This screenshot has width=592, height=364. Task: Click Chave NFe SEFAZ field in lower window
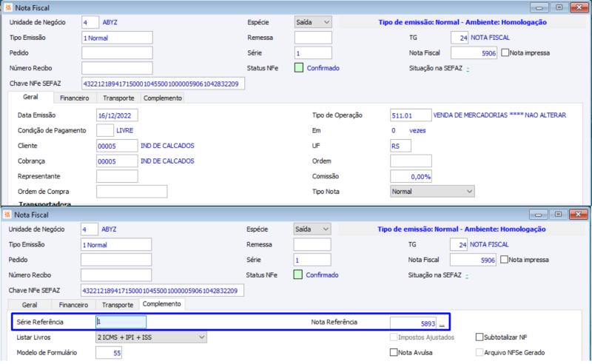[x=162, y=290]
